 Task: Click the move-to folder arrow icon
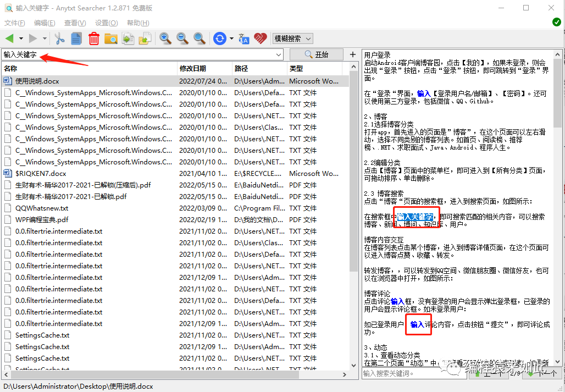[145, 38]
